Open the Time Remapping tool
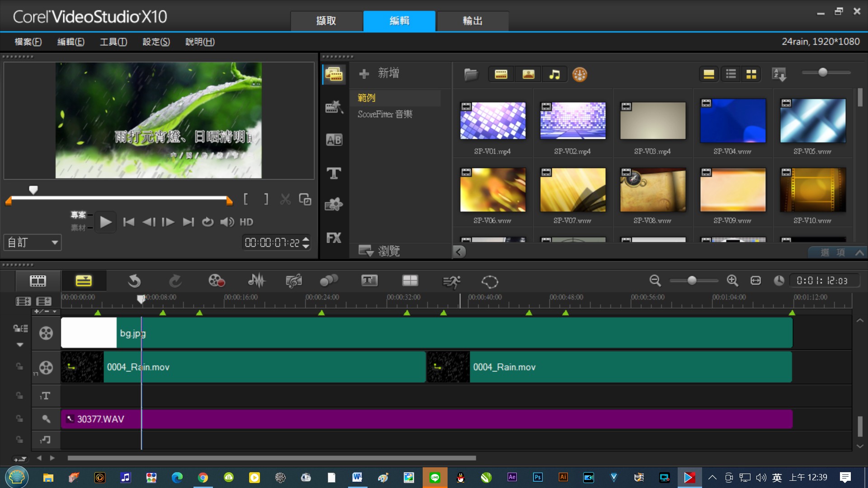 [x=451, y=282]
